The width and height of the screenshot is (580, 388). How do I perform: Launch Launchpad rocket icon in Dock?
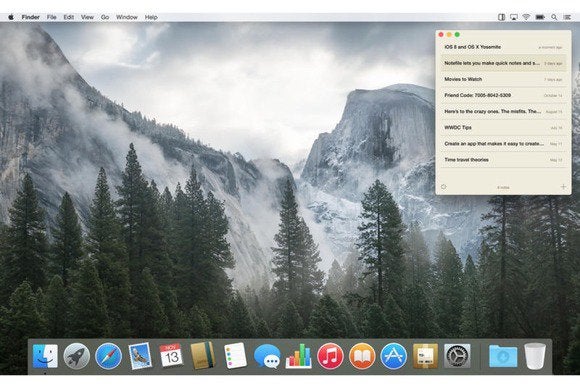pyautogui.click(x=77, y=356)
